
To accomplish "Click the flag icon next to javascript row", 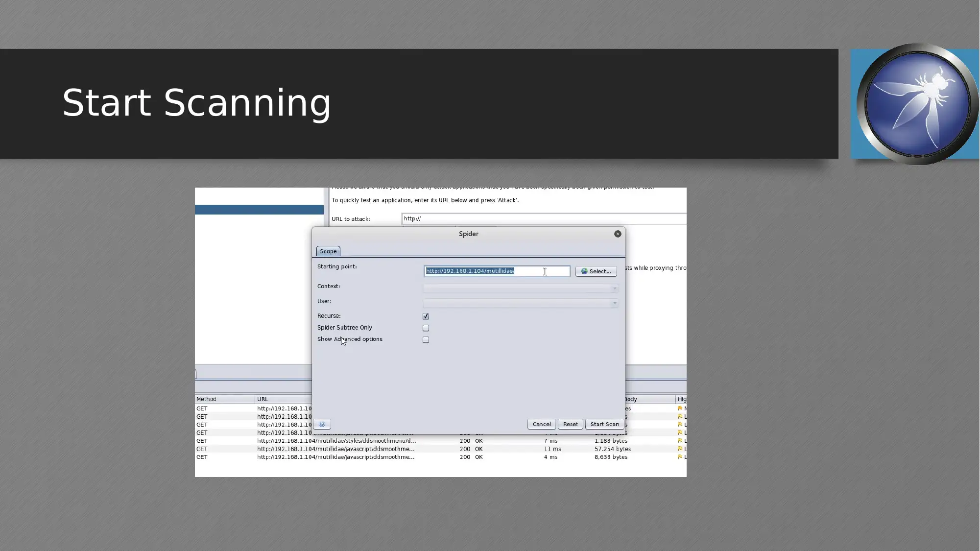I will pos(680,449).
